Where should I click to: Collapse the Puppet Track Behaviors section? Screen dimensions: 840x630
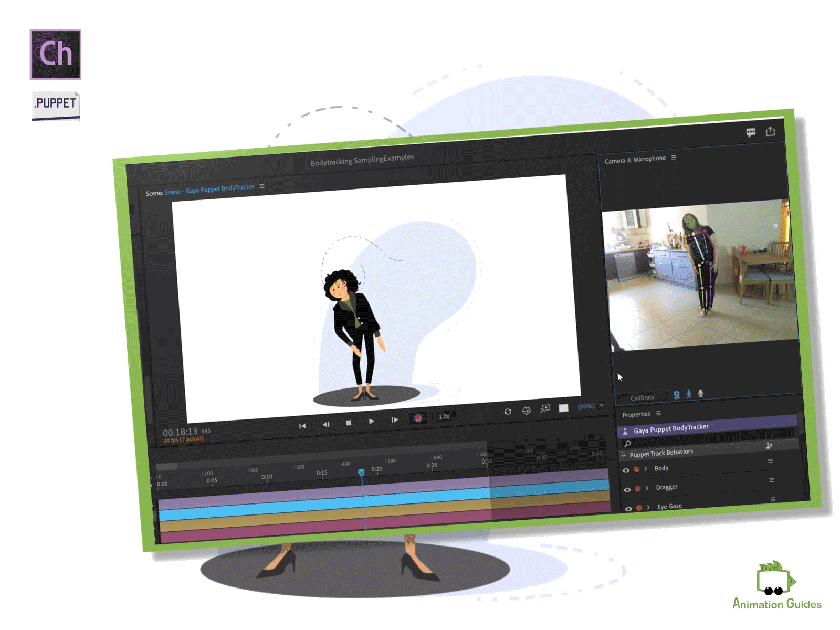click(x=624, y=455)
